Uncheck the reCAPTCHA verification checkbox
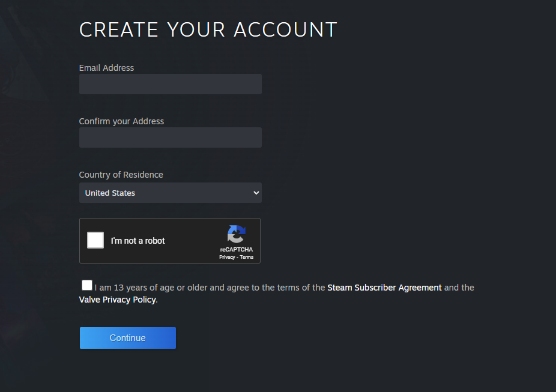This screenshot has width=556, height=392. [x=95, y=240]
